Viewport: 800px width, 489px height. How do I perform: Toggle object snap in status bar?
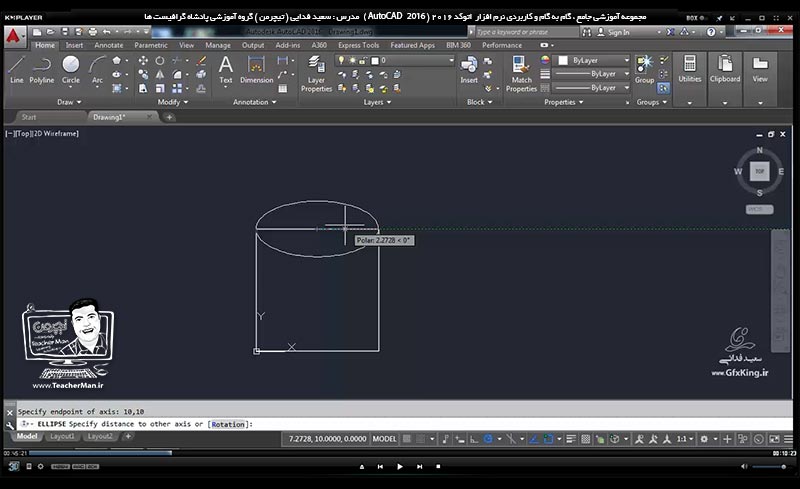[548, 439]
